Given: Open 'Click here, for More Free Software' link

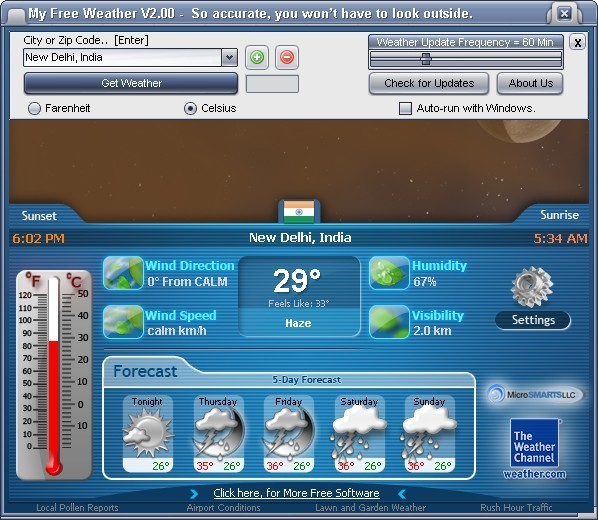Looking at the screenshot, I should coord(296,493).
